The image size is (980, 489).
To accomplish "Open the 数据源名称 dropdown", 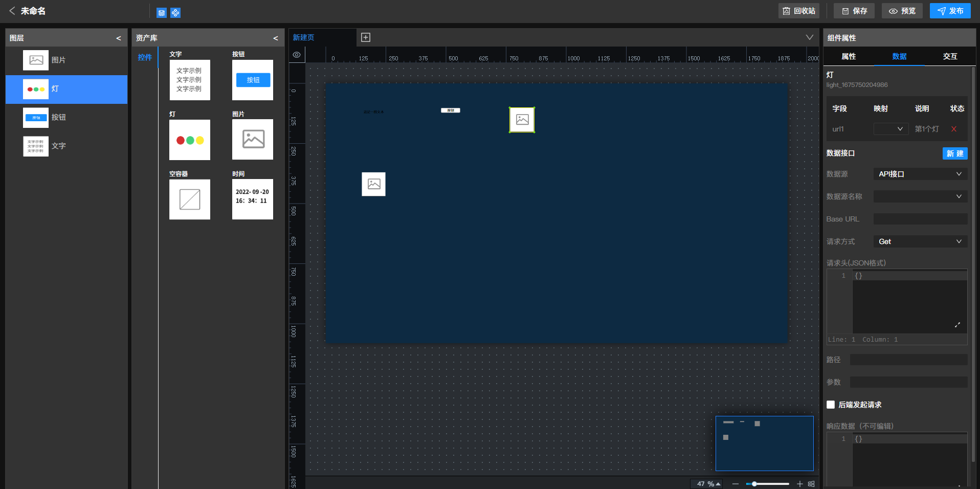I will 920,196.
